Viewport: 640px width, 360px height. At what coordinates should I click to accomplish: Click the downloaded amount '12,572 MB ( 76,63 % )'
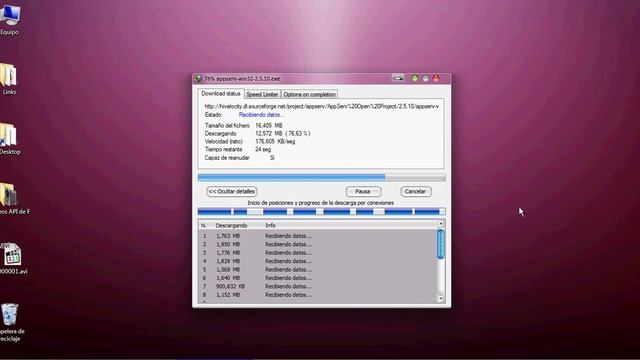click(282, 133)
